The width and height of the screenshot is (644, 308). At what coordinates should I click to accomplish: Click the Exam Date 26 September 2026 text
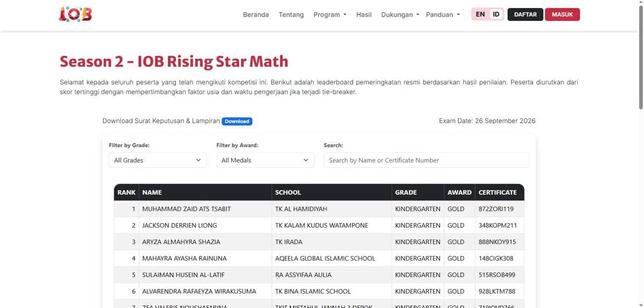tap(487, 121)
